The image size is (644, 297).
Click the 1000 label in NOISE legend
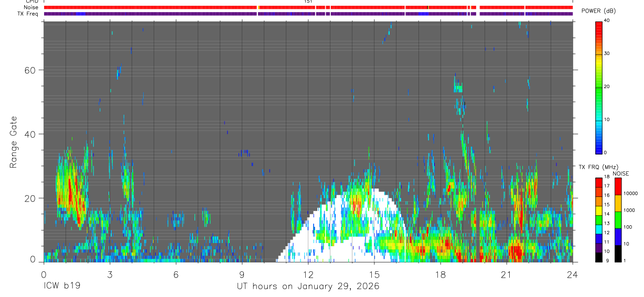(x=629, y=210)
